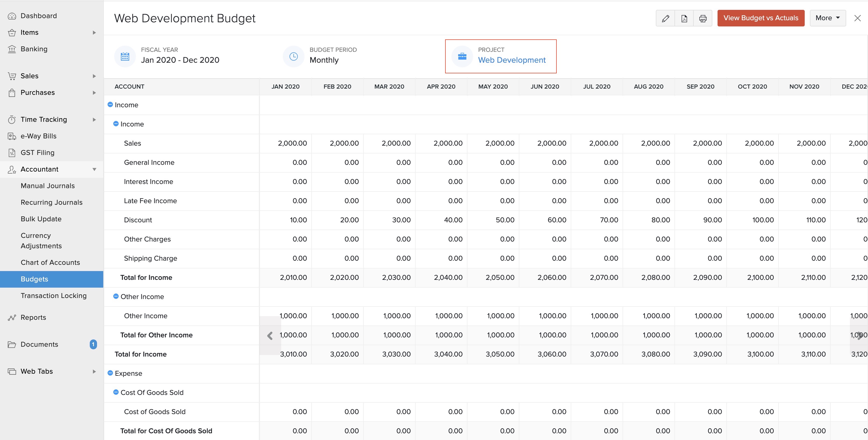This screenshot has width=868, height=440.
Task: Click the budget period clock icon
Action: [293, 56]
